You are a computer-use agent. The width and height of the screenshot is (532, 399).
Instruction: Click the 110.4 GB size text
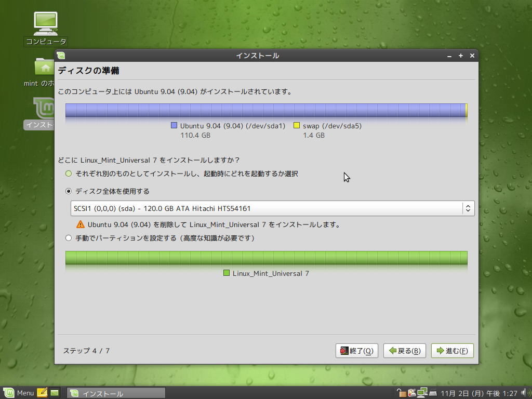195,136
